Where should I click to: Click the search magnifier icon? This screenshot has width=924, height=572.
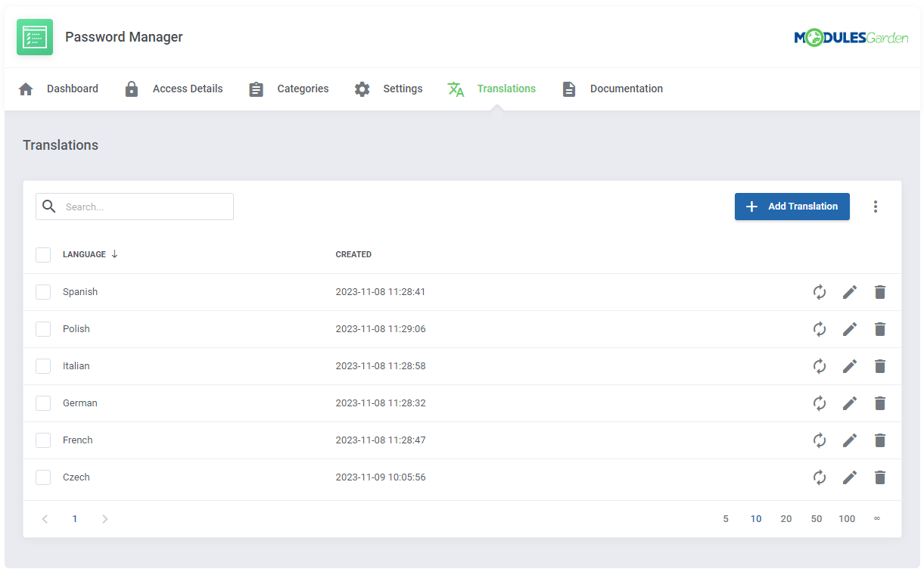[x=49, y=206]
